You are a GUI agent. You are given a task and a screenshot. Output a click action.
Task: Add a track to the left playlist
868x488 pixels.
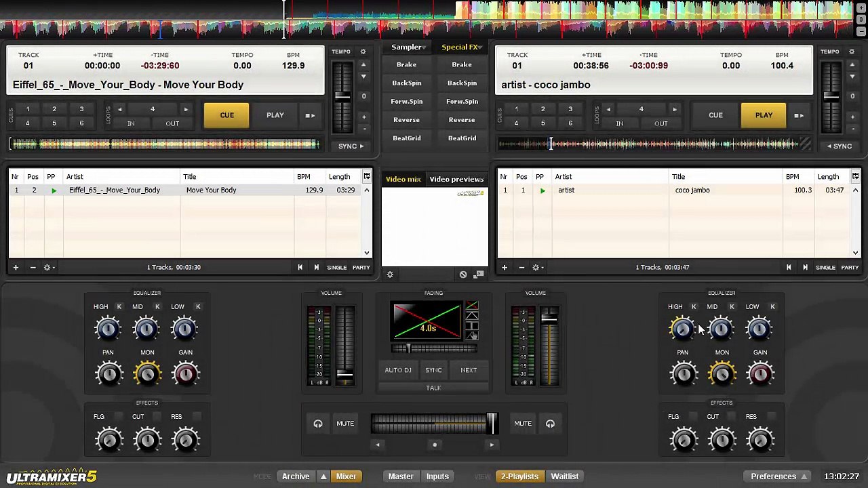click(16, 268)
